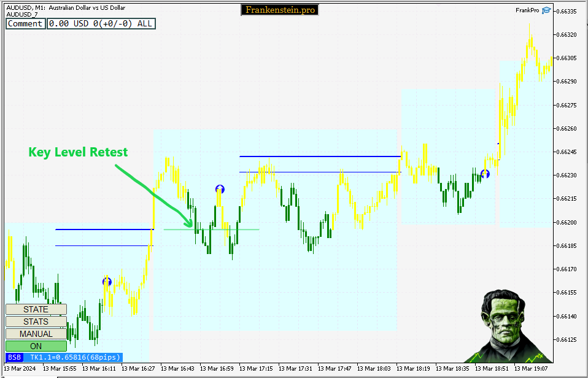
Task: Select the blue trade marker near the 18:51 candles
Action: [486, 174]
